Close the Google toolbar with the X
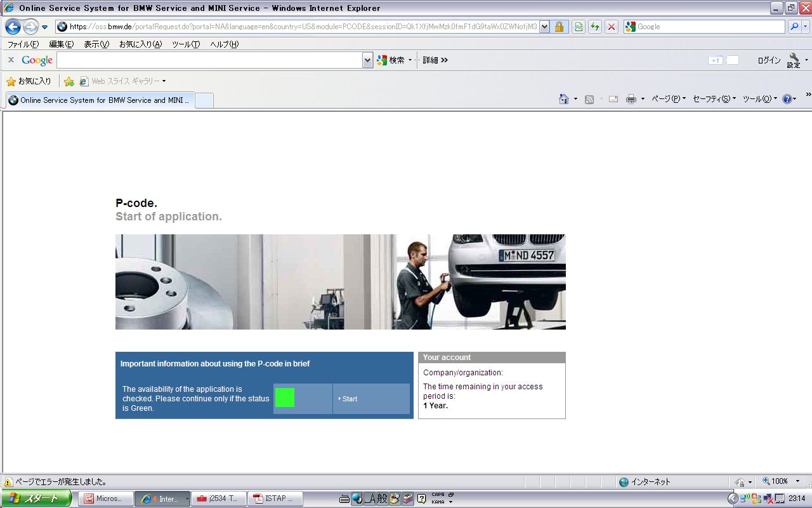Viewport: 812px width, 508px height. pos(11,60)
